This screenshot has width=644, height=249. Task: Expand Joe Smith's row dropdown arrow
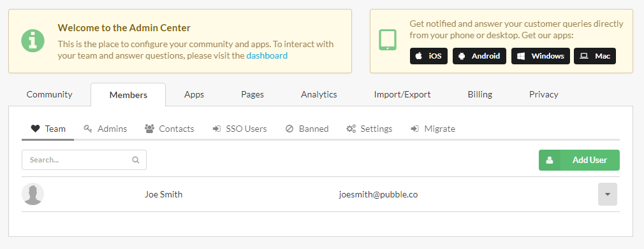tap(608, 194)
